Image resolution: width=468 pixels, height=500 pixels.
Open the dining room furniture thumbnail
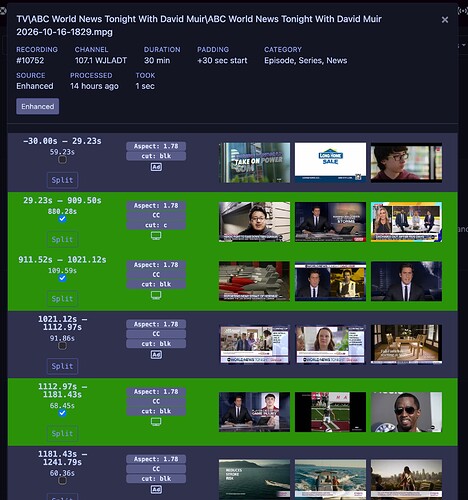406,345
